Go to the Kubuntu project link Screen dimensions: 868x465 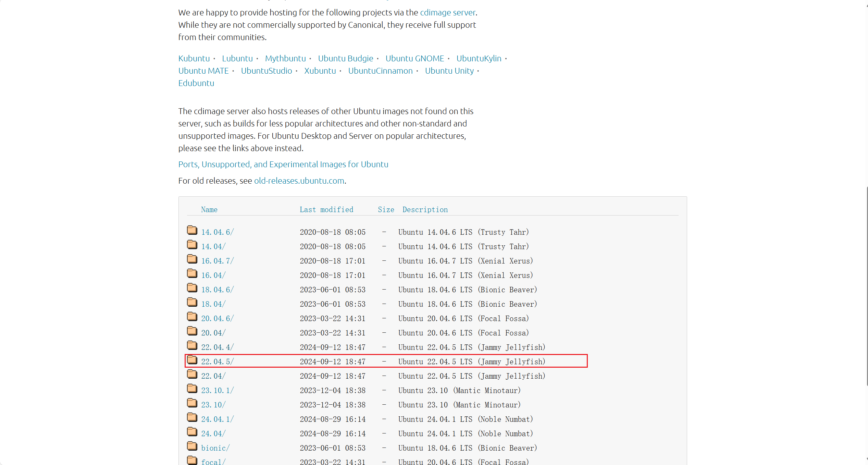coord(194,59)
